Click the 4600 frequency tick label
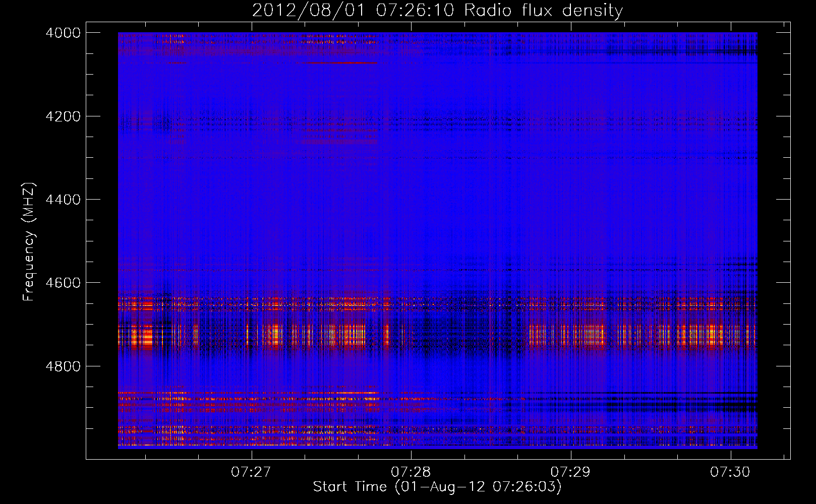This screenshot has width=816, height=504. point(63,283)
